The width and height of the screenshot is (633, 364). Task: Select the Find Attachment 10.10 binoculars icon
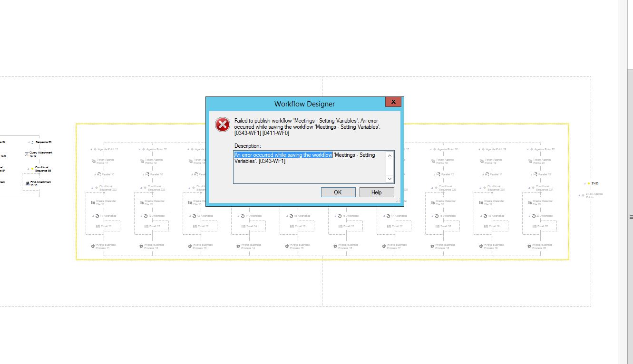(x=28, y=183)
